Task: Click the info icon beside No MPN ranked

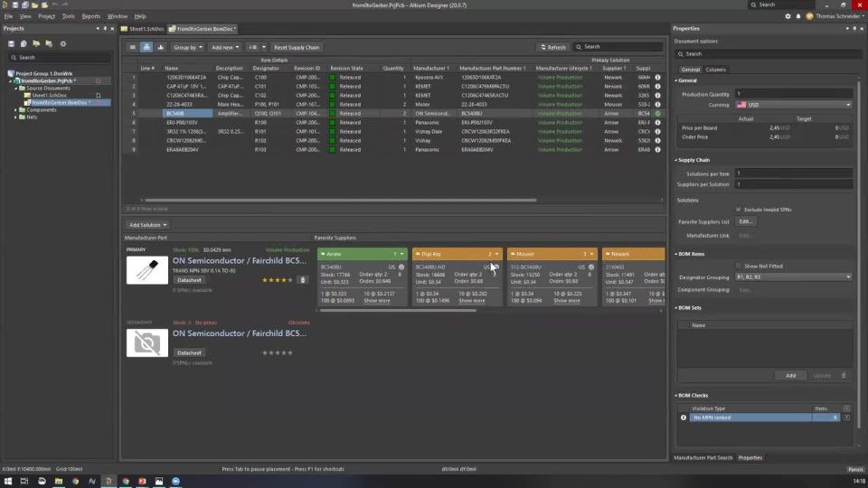Action: tap(684, 418)
